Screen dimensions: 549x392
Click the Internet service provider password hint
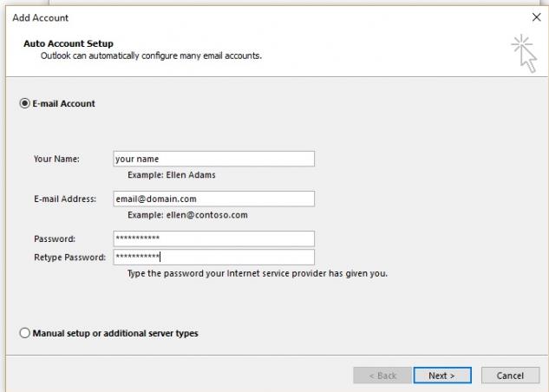pos(258,273)
